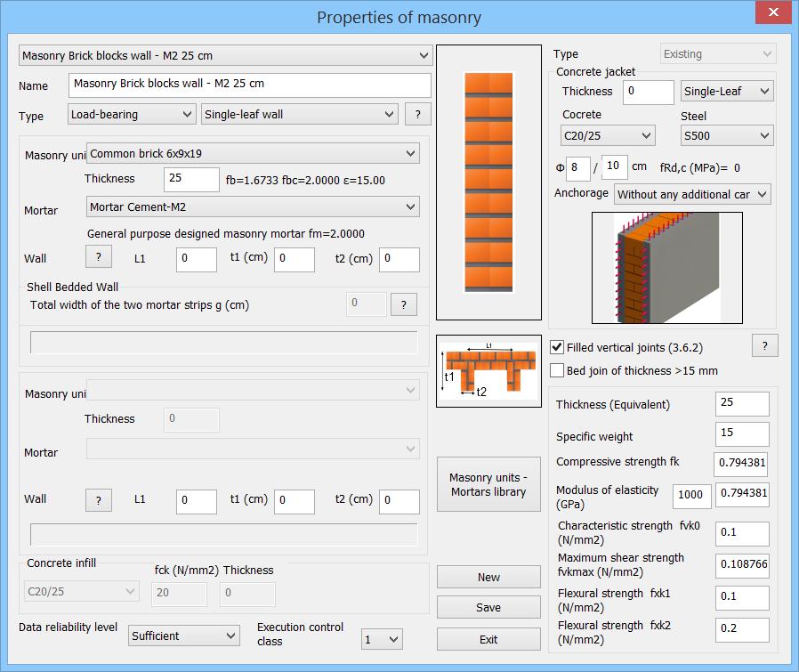Click the second Wall help question button
Screen dimensions: 799x672
(x=99, y=501)
